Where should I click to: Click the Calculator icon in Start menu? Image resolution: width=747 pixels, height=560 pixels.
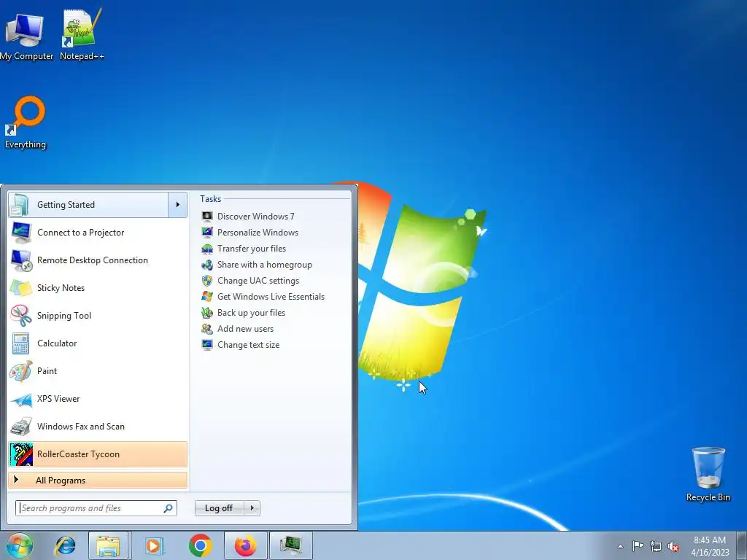point(21,343)
